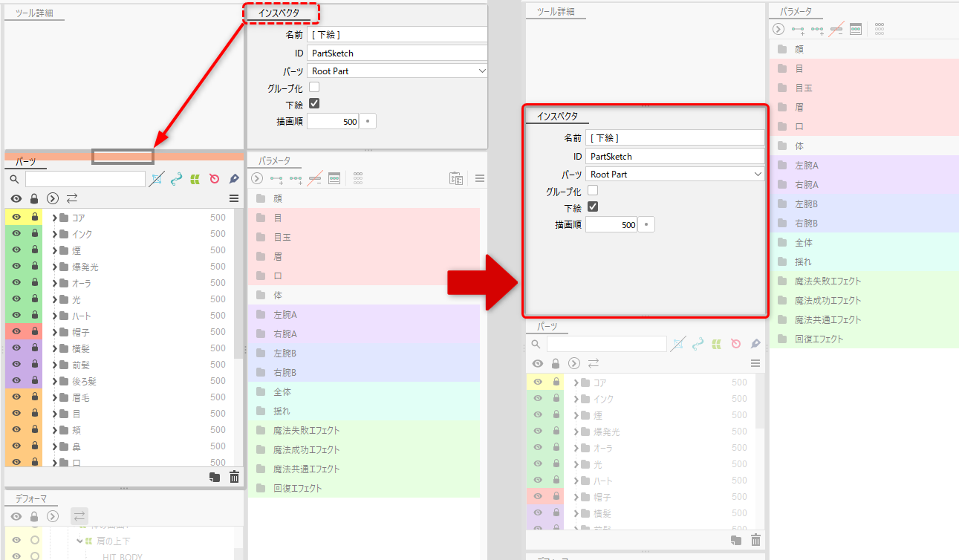This screenshot has height=560, width=959.
Task: Click the search field in left Parts panel
Action: (85, 179)
